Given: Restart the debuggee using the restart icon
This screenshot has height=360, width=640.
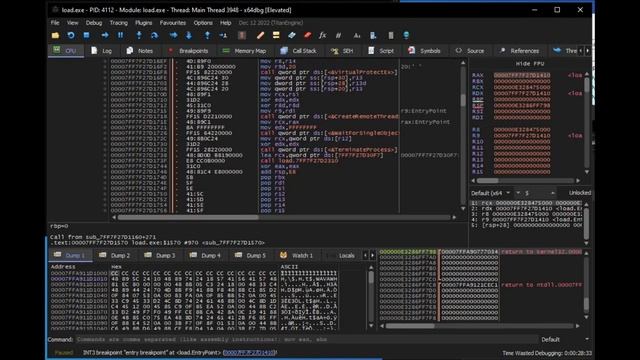Looking at the screenshot, I should point(71,36).
